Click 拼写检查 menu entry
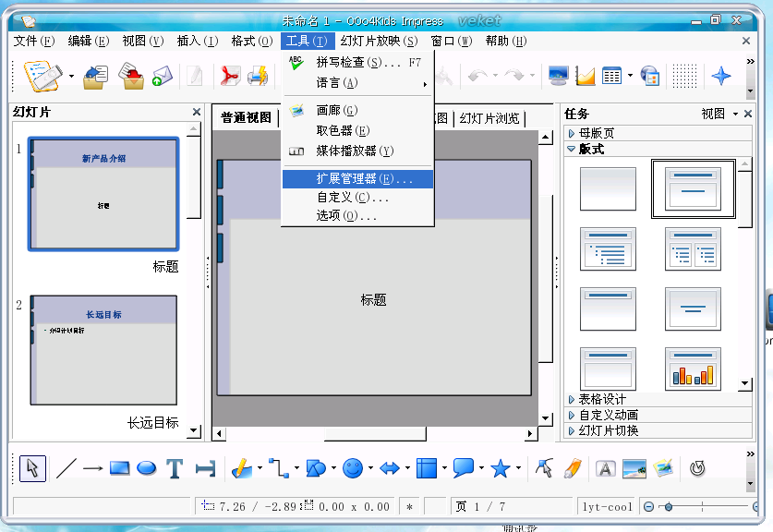The image size is (773, 532). (357, 62)
